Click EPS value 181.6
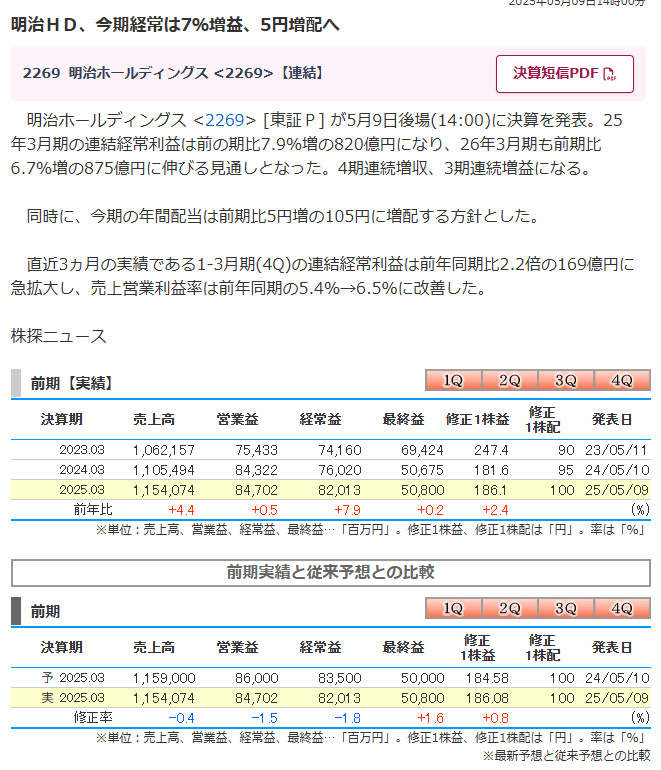Screen dimensions: 661x770 [491, 470]
